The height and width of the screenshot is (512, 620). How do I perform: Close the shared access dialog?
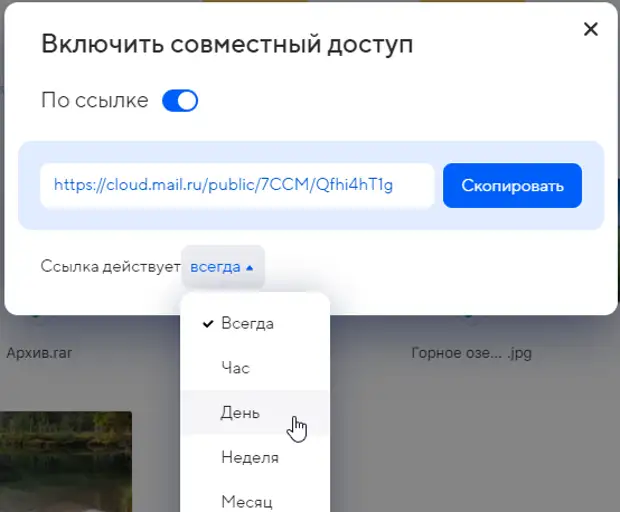(591, 29)
